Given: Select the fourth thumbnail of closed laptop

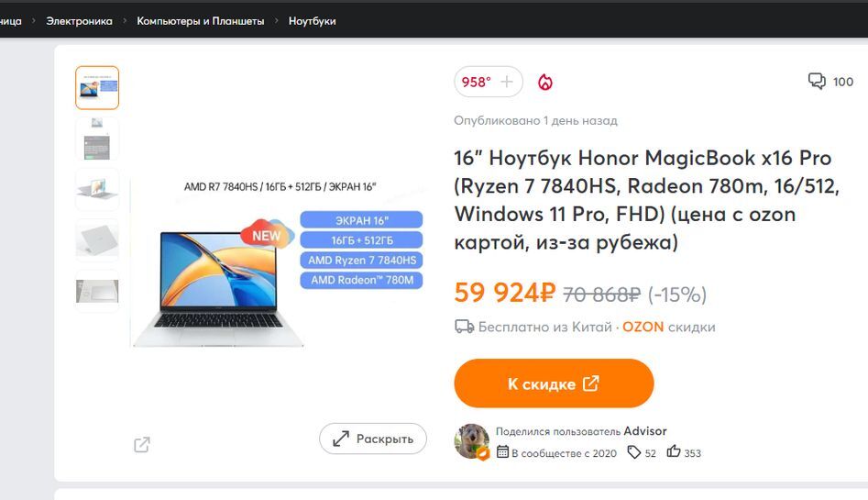Looking at the screenshot, I should [x=97, y=240].
